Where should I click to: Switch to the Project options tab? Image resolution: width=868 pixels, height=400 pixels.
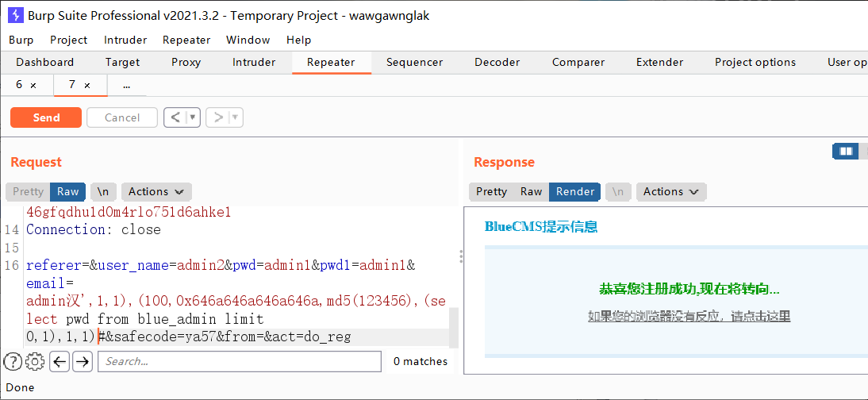click(755, 62)
